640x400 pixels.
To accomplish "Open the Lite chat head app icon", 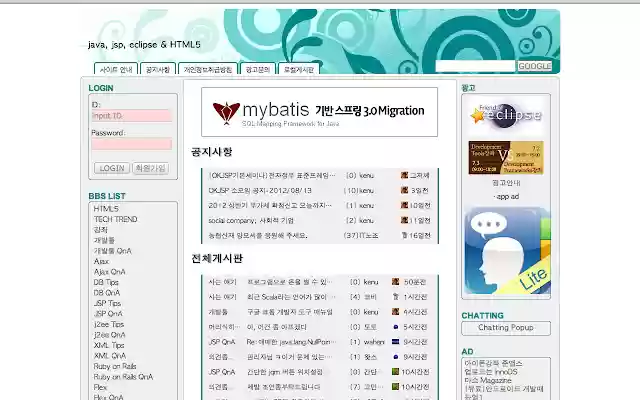I will 507,251.
